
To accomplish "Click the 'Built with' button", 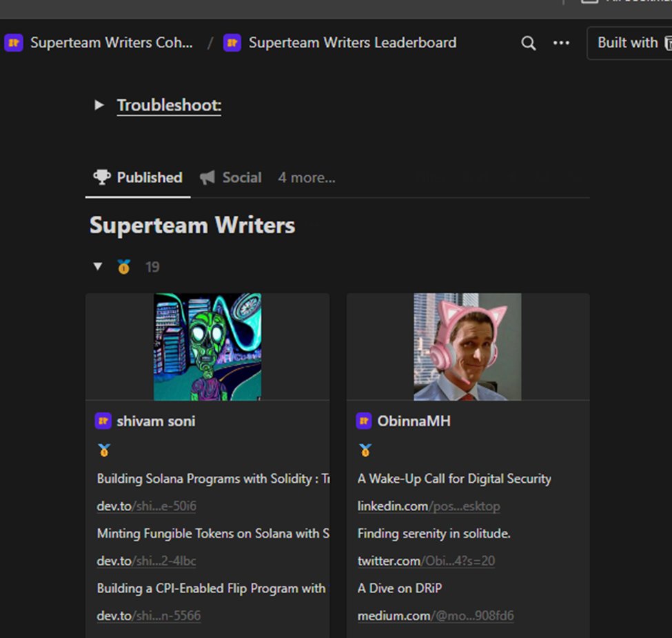I will (x=629, y=43).
